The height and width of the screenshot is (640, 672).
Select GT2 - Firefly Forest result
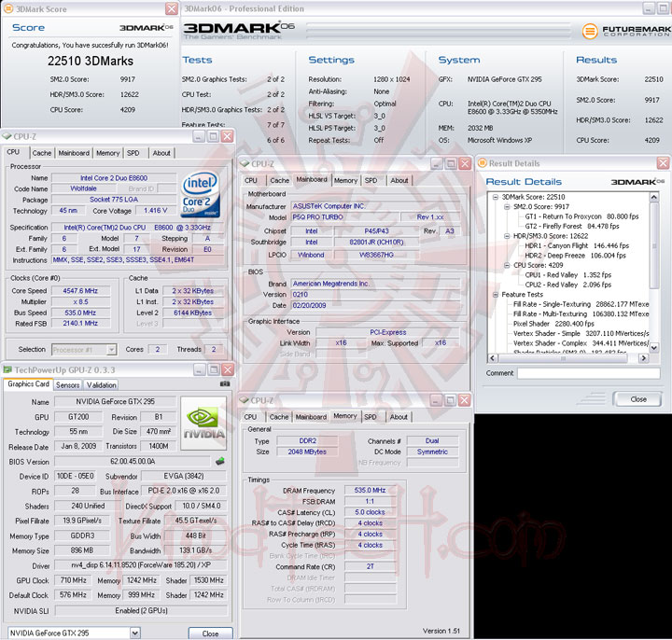[x=572, y=226]
